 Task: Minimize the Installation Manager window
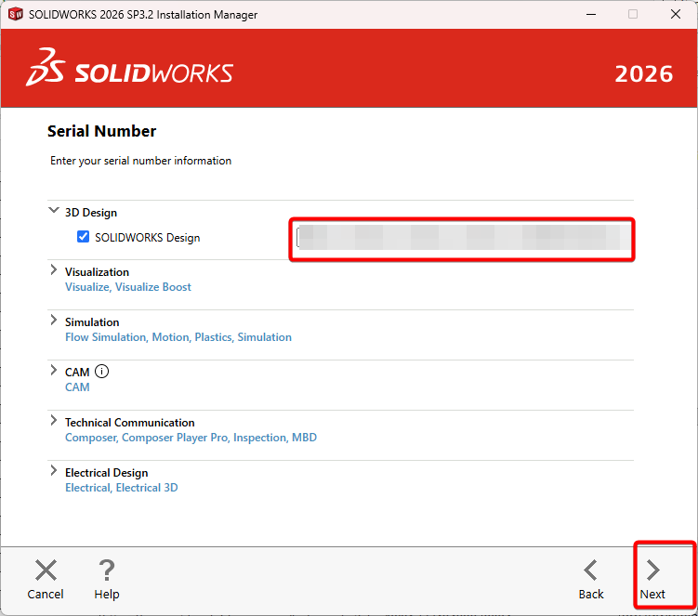pyautogui.click(x=591, y=14)
